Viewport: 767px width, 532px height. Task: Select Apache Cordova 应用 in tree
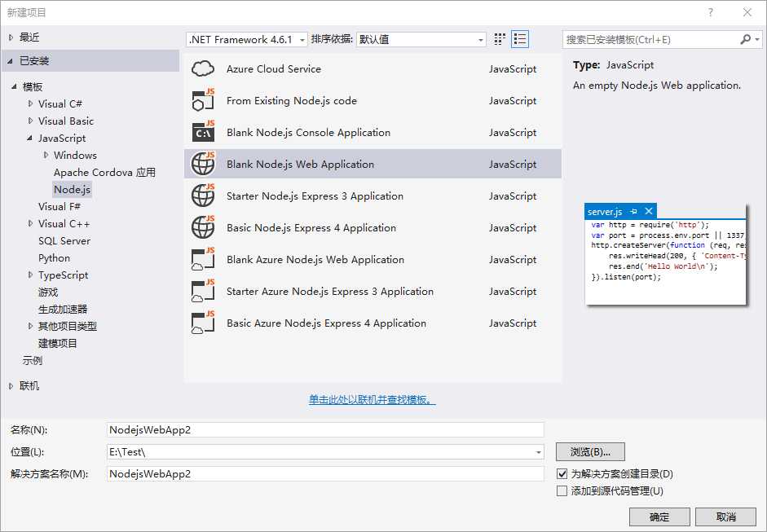tap(104, 172)
